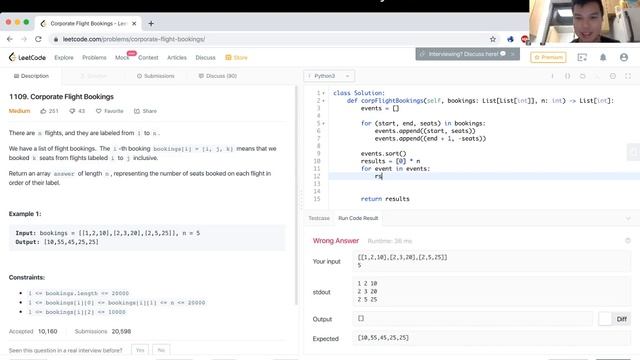Open the Python3 language dropdown

(x=329, y=76)
